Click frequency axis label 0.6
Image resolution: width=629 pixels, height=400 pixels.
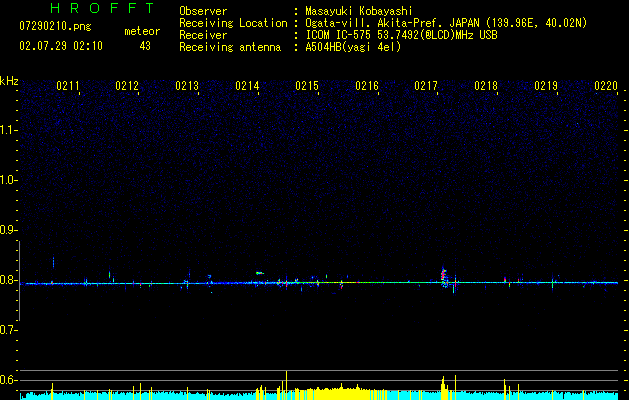tap(8, 380)
